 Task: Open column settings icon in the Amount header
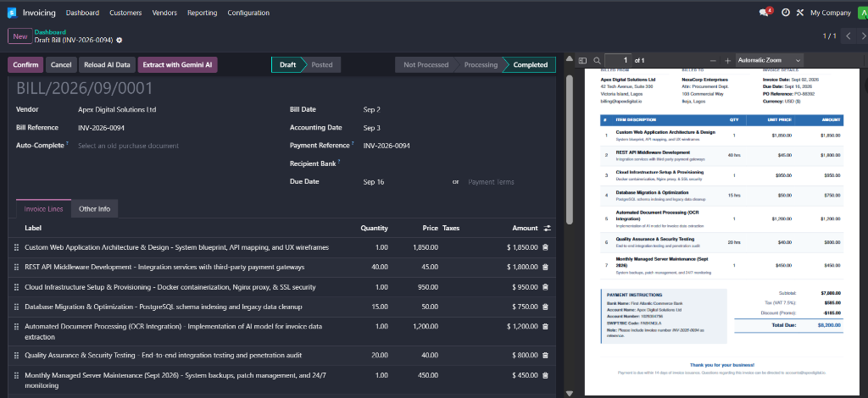pos(548,228)
